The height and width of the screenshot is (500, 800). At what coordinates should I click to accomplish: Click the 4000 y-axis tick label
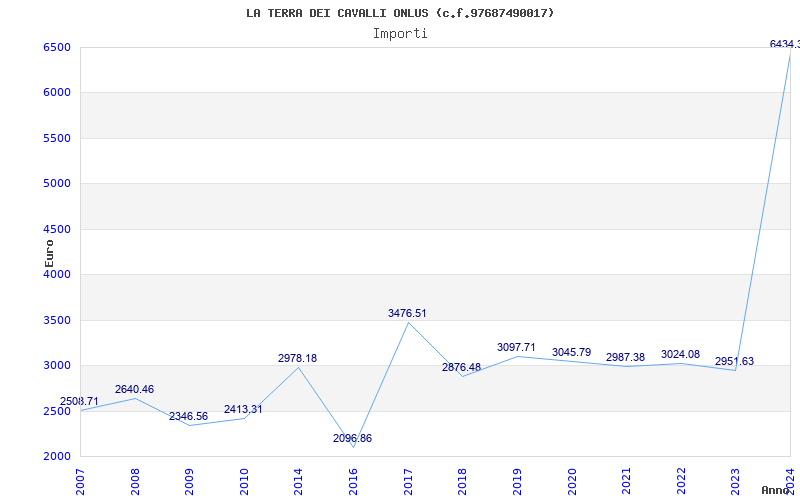(57, 274)
